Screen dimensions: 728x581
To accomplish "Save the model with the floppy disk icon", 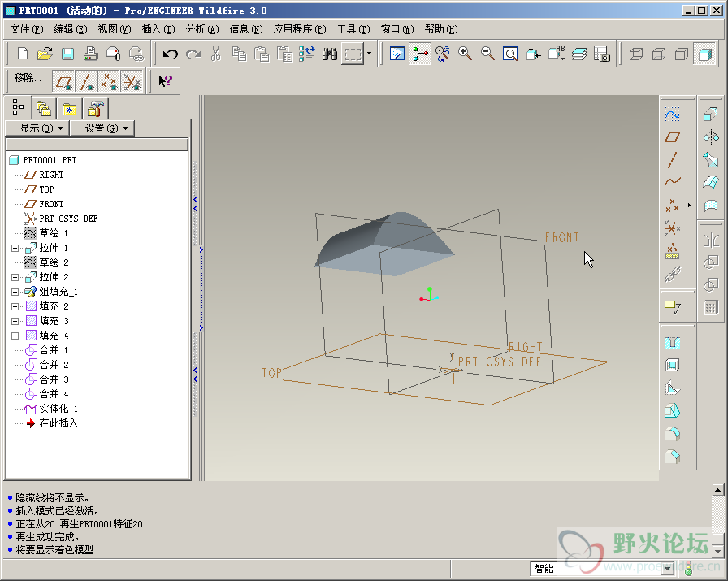I will [x=67, y=54].
